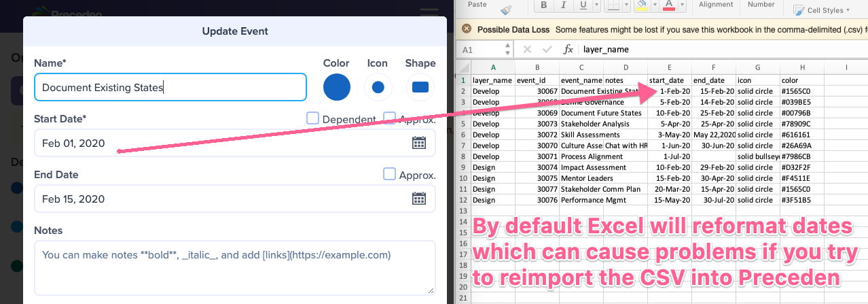Dismiss the Possible Data Loss warning
The width and height of the screenshot is (868, 304).
[466, 29]
